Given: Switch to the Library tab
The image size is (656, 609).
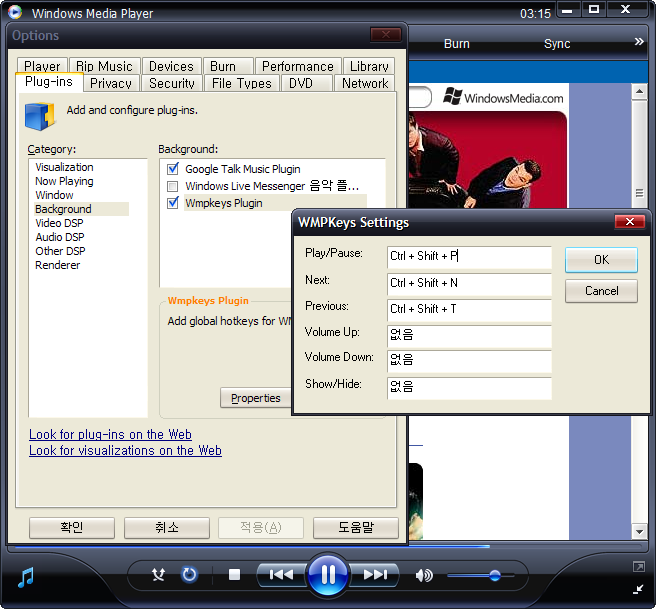Looking at the screenshot, I should tap(369, 66).
